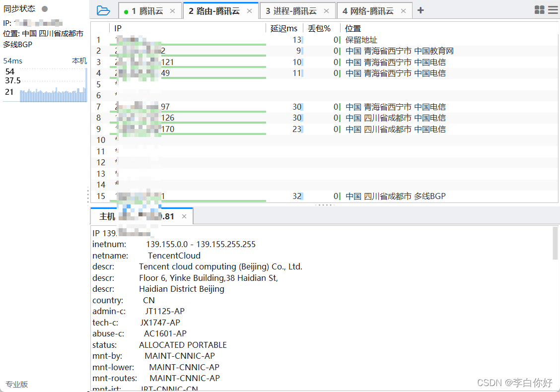
Task: Switch to grid layout view icon
Action: 539,10
